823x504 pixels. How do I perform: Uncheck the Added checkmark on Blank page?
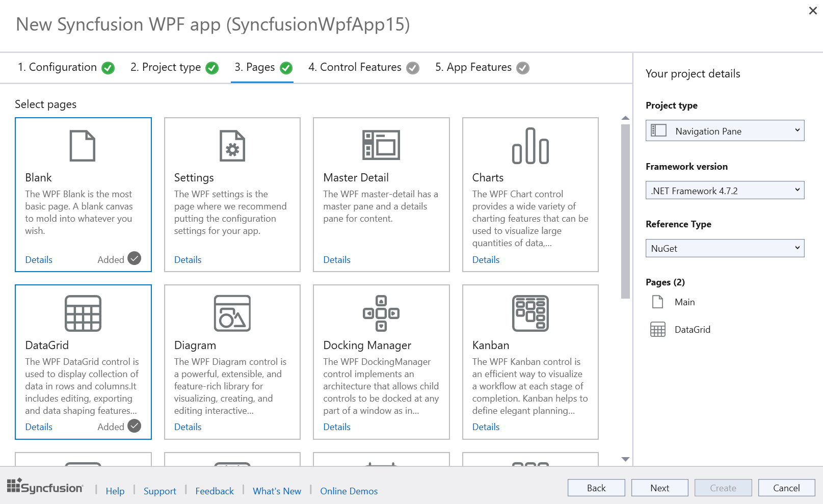134,258
